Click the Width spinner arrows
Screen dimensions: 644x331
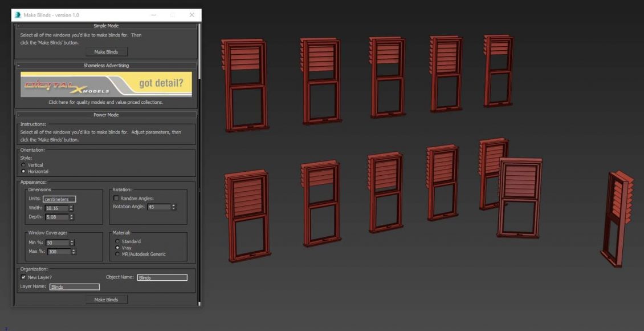click(71, 208)
